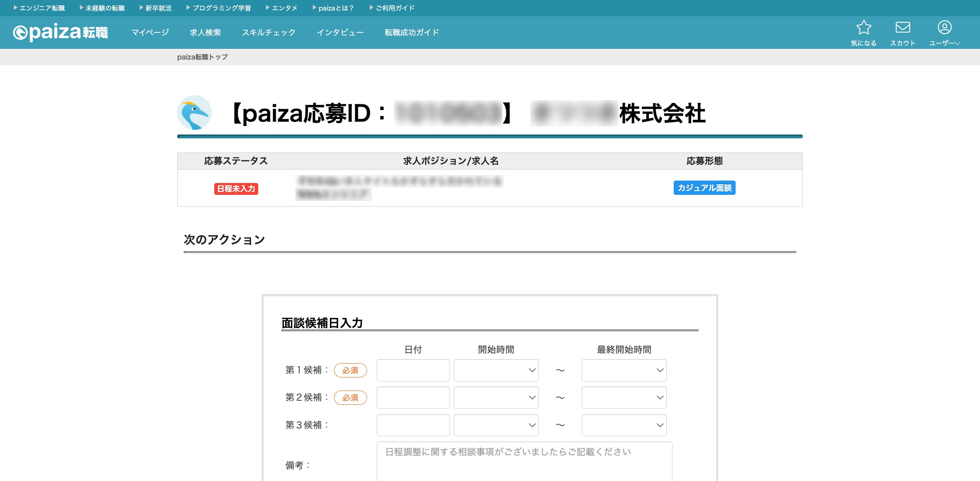Click the 日程未入力 status badge
The image size is (980, 481).
coord(236,189)
